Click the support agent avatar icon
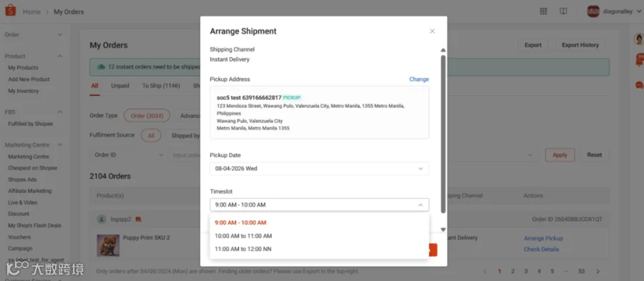The width and height of the screenshot is (644, 281). [639, 39]
